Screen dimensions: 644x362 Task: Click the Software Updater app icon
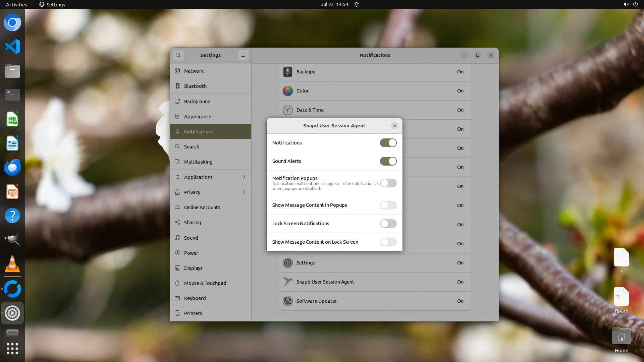[287, 301]
